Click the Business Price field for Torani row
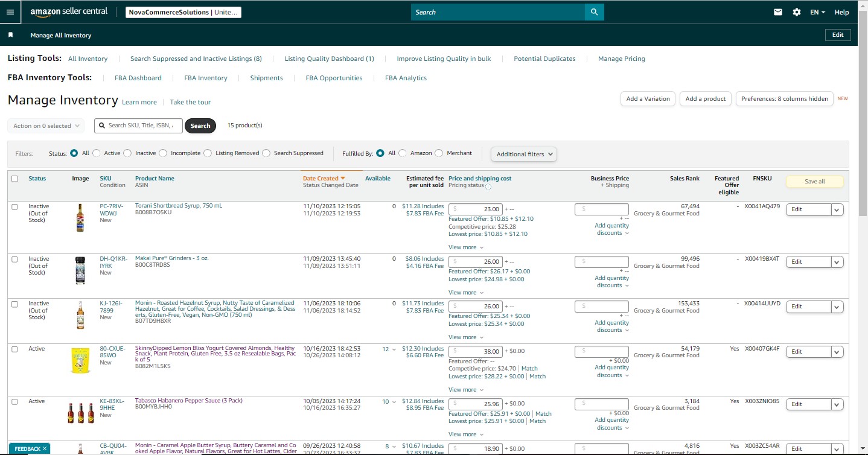 click(601, 209)
